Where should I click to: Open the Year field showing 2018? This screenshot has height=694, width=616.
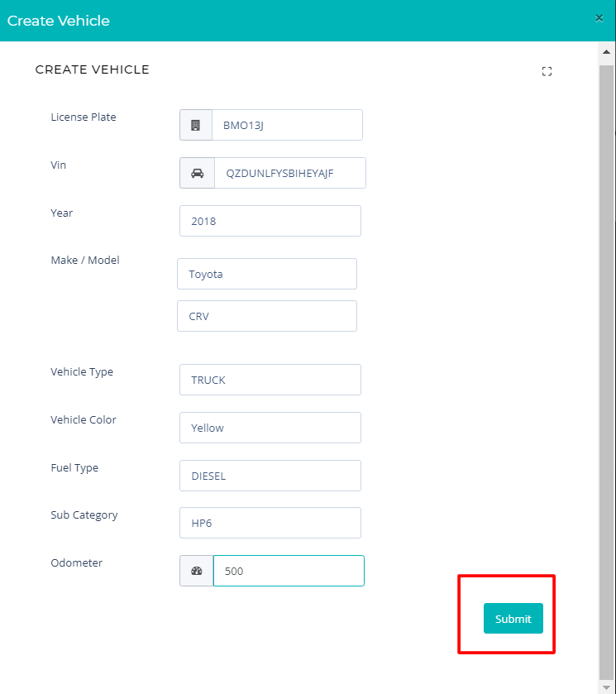(x=270, y=221)
